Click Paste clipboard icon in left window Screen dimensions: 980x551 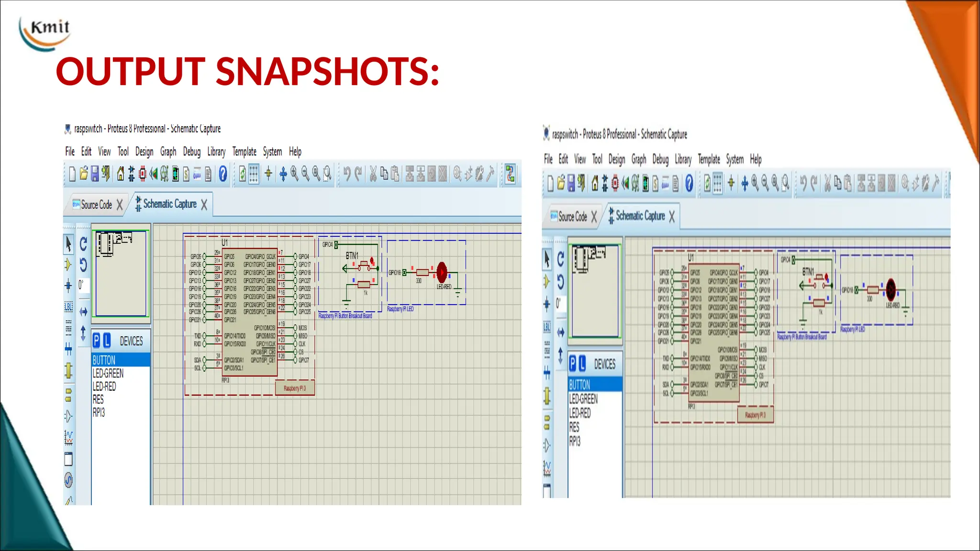(x=395, y=174)
